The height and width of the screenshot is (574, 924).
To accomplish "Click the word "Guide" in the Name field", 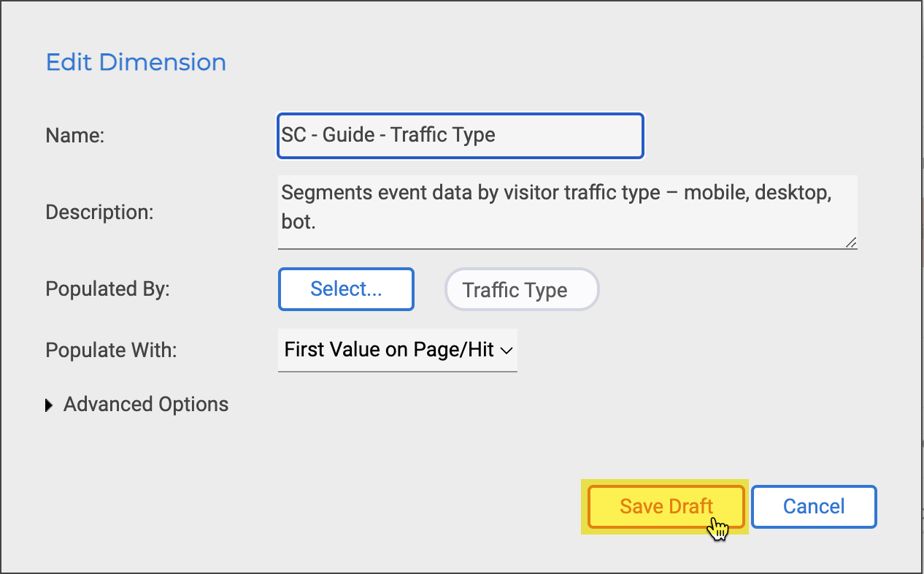I will point(348,135).
